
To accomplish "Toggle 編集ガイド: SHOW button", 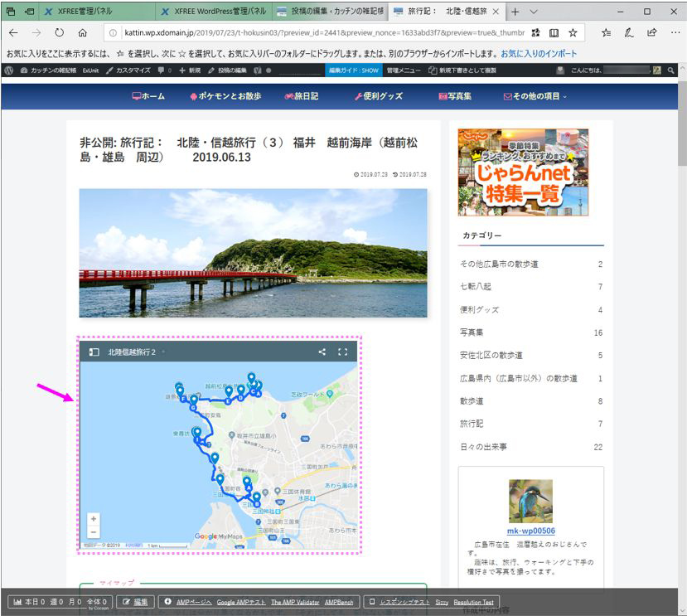I will click(x=354, y=70).
